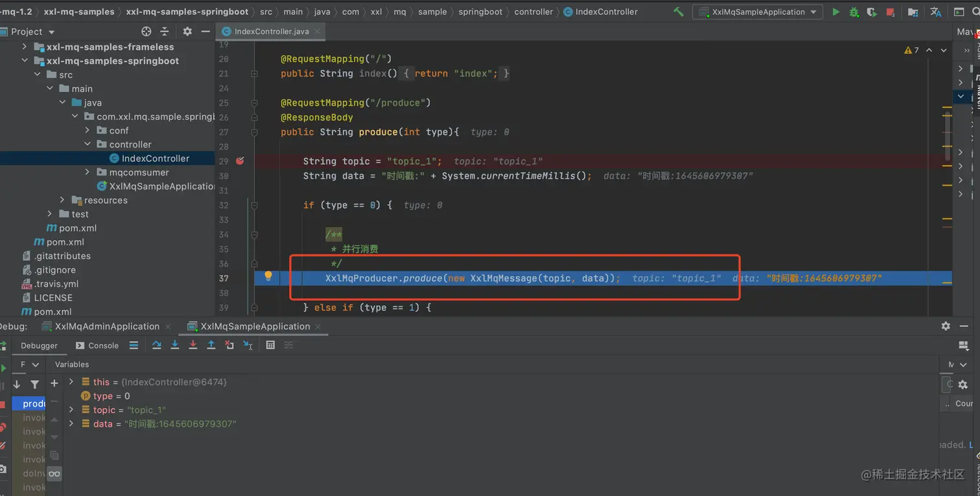Image resolution: width=980 pixels, height=496 pixels.
Task: Expand the 'data' variable node
Action: coord(71,423)
